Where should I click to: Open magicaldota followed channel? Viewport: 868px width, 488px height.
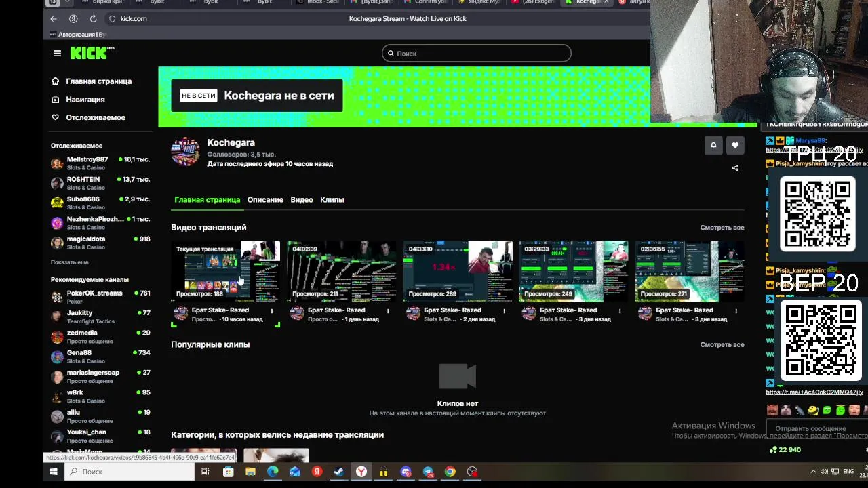click(x=100, y=243)
